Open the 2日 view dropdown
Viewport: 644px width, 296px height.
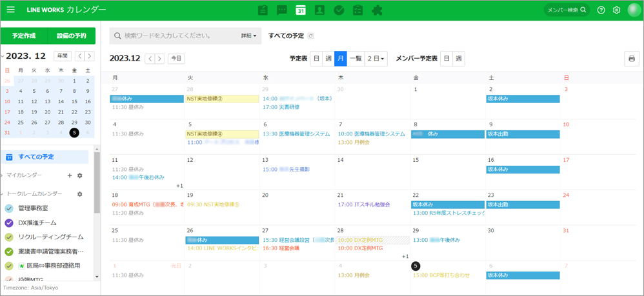(x=376, y=59)
